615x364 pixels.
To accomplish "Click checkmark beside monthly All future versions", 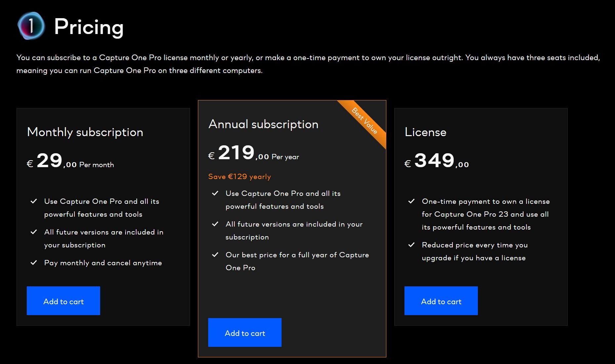I will pyautogui.click(x=34, y=232).
